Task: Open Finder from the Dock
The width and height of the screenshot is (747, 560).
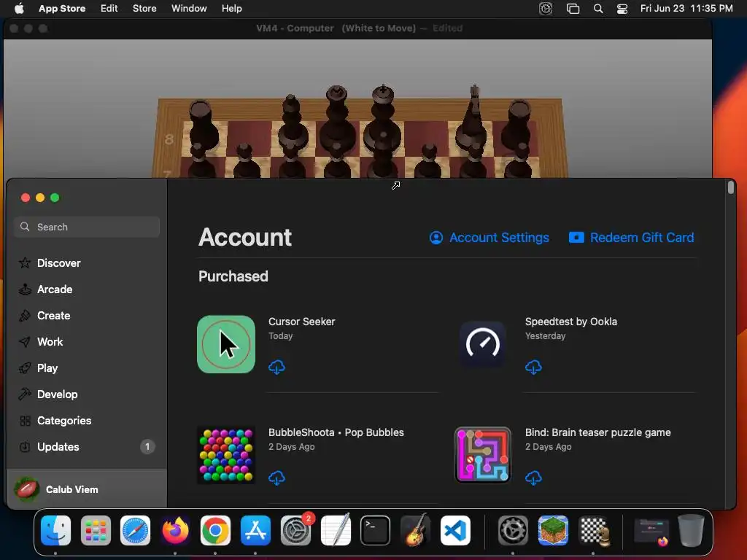Action: (x=55, y=531)
